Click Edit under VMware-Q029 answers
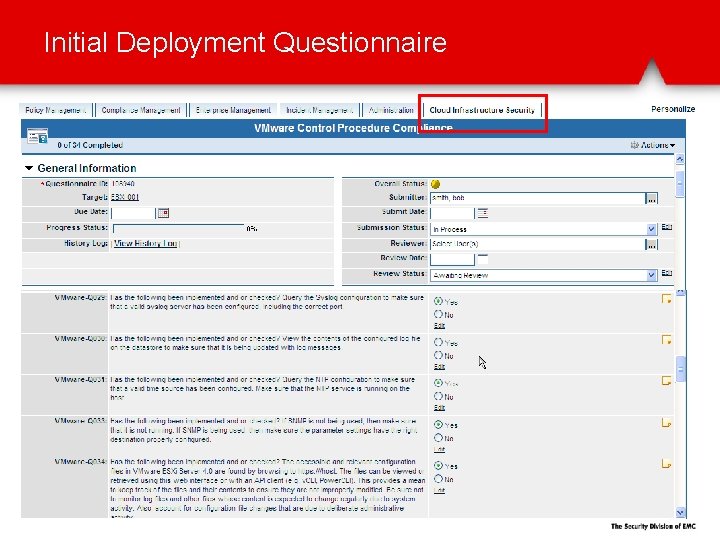The width and height of the screenshot is (720, 540). point(439,326)
